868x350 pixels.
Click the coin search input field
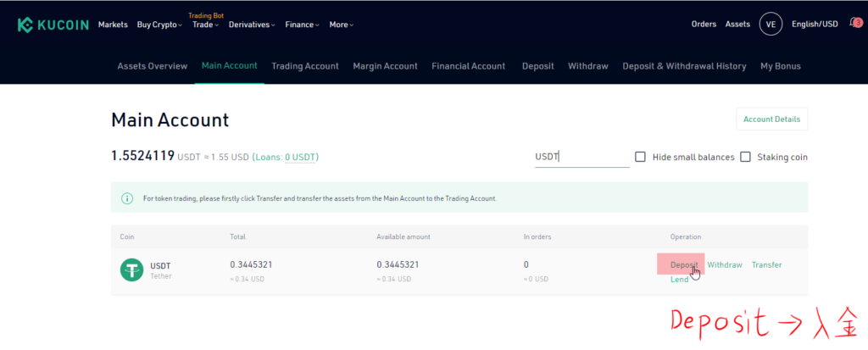coord(581,157)
